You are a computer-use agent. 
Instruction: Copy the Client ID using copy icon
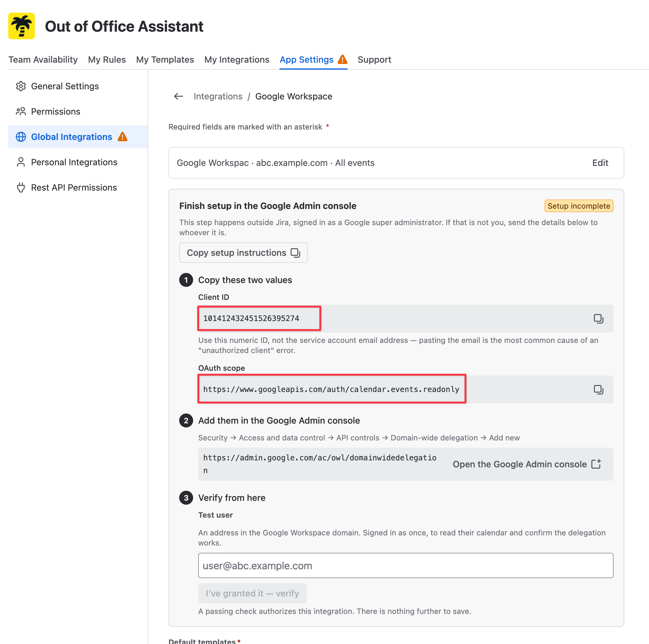click(x=598, y=319)
